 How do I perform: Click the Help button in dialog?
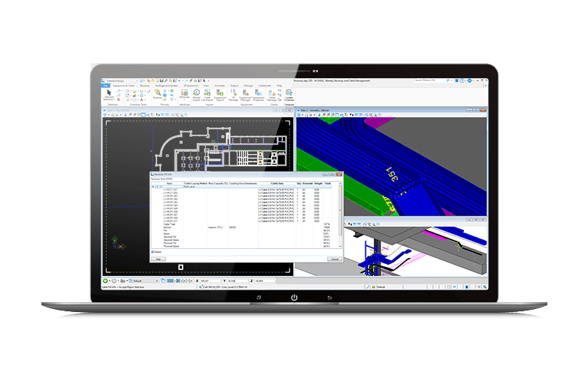(x=159, y=258)
